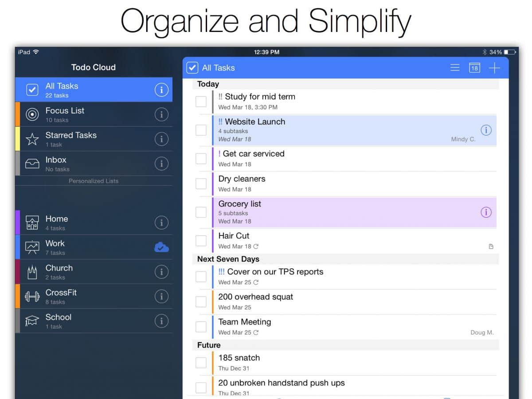Open the Church list
532x399 pixels.
pyautogui.click(x=59, y=272)
